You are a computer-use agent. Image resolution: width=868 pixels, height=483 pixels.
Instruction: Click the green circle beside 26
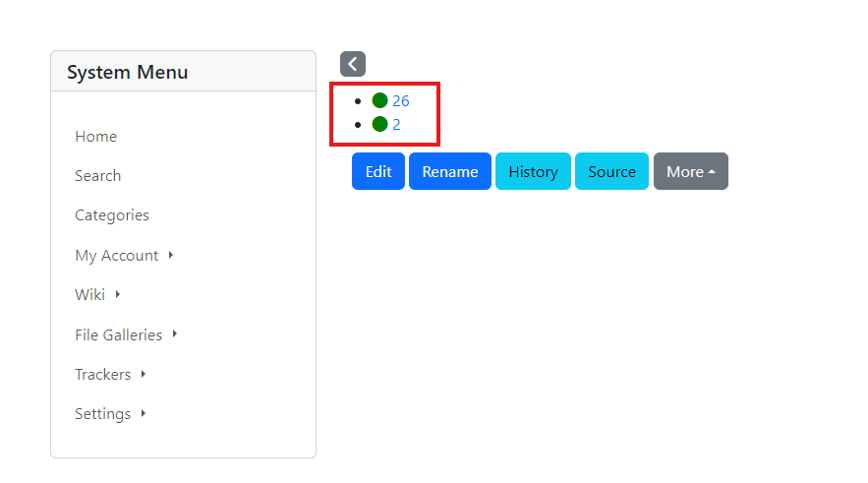[379, 100]
